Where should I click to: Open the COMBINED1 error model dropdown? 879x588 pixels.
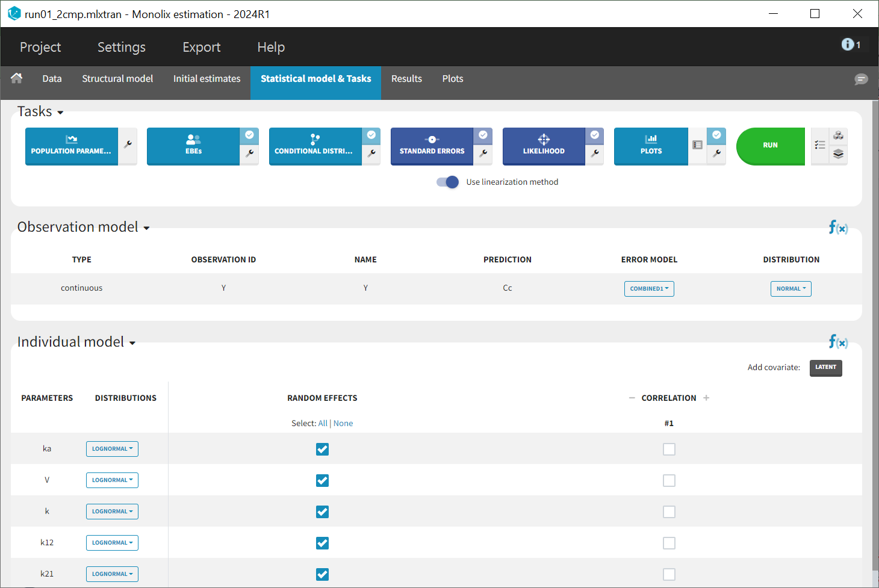coord(649,289)
